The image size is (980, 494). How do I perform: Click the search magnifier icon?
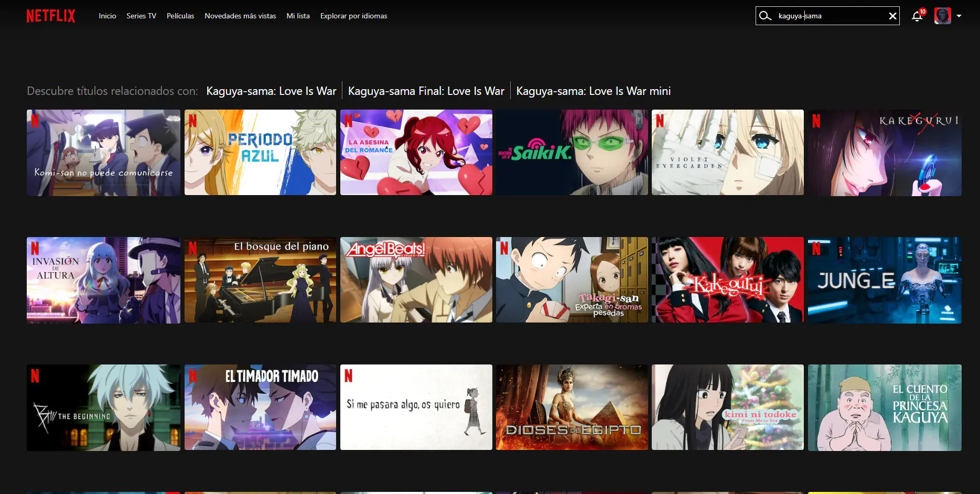tap(765, 16)
